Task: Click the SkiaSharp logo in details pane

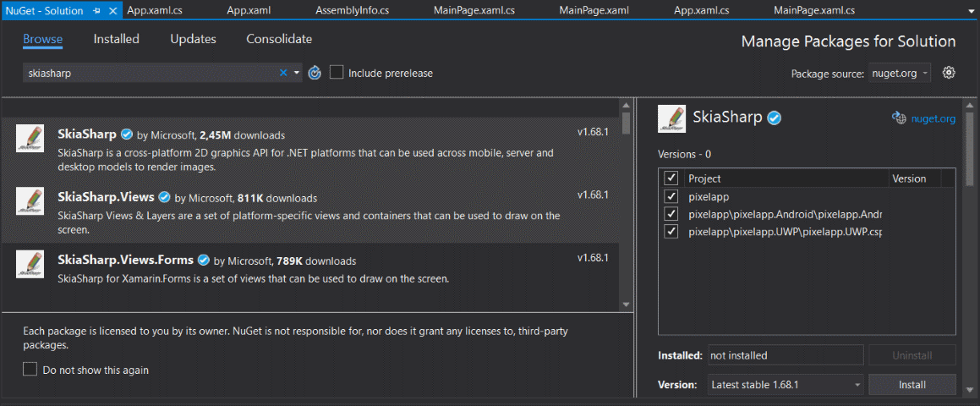Action: tap(672, 119)
